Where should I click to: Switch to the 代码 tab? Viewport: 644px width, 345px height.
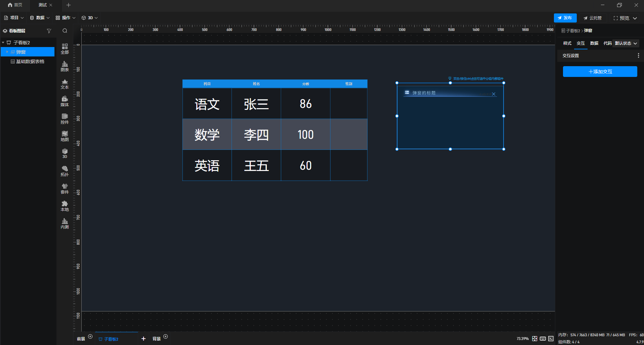(607, 43)
